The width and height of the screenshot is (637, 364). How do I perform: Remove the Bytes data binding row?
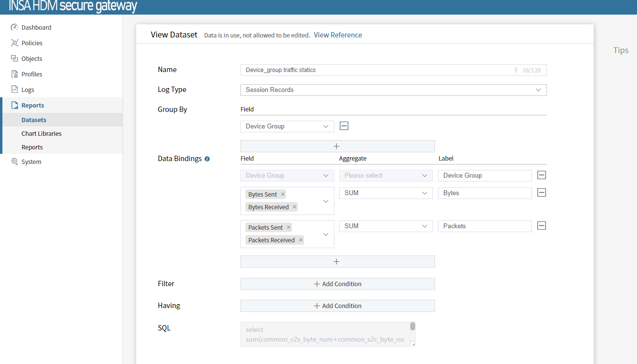(542, 193)
